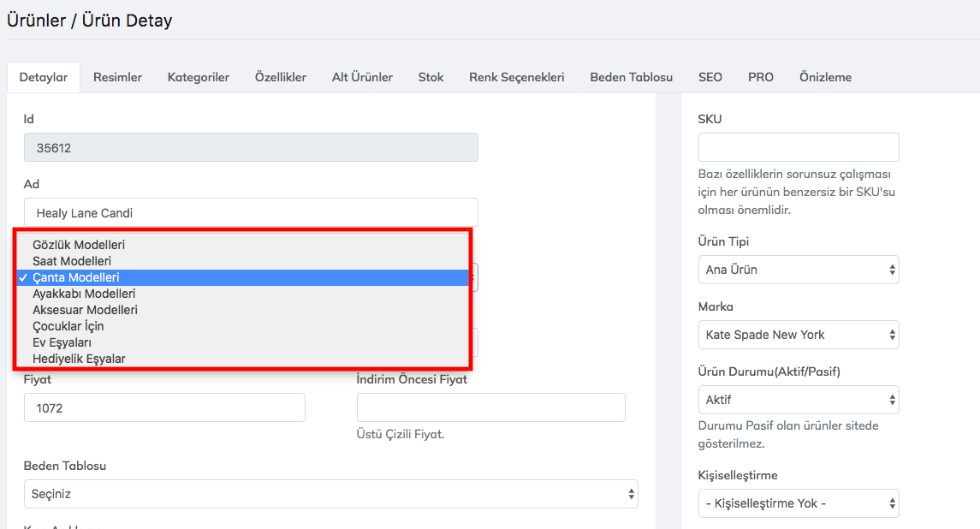
Task: Click the Fiyat price field
Action: (x=164, y=408)
